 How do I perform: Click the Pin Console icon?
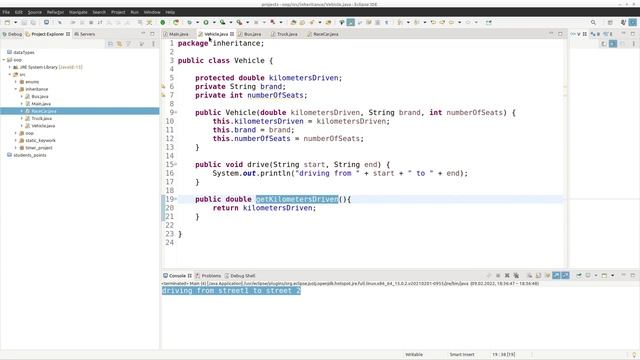(579, 276)
